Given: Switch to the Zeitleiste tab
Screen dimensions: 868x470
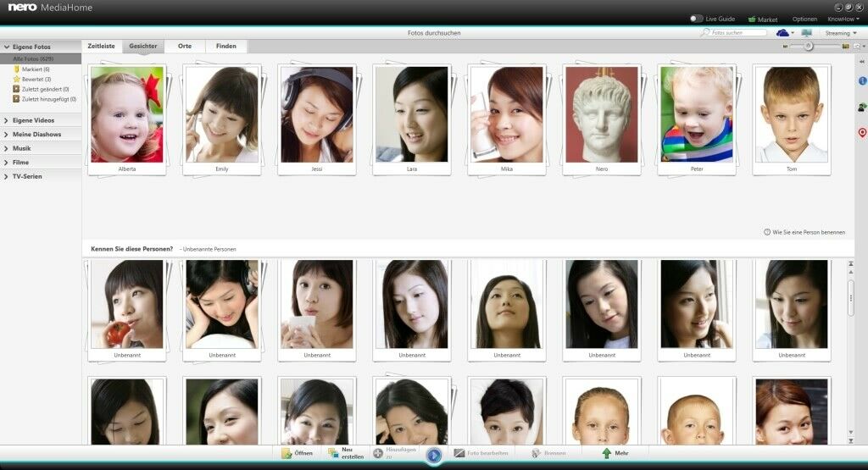Looking at the screenshot, I should (101, 46).
